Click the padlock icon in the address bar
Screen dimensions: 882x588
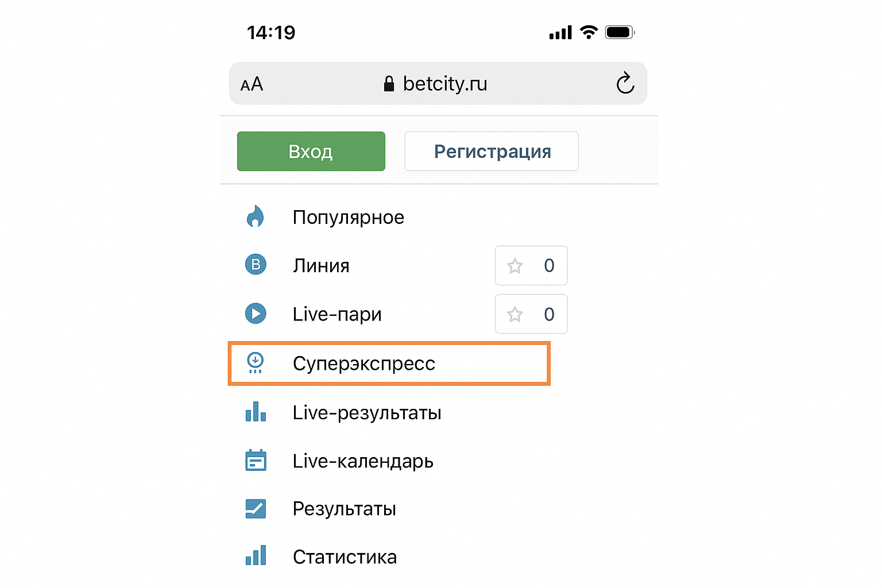coord(389,84)
